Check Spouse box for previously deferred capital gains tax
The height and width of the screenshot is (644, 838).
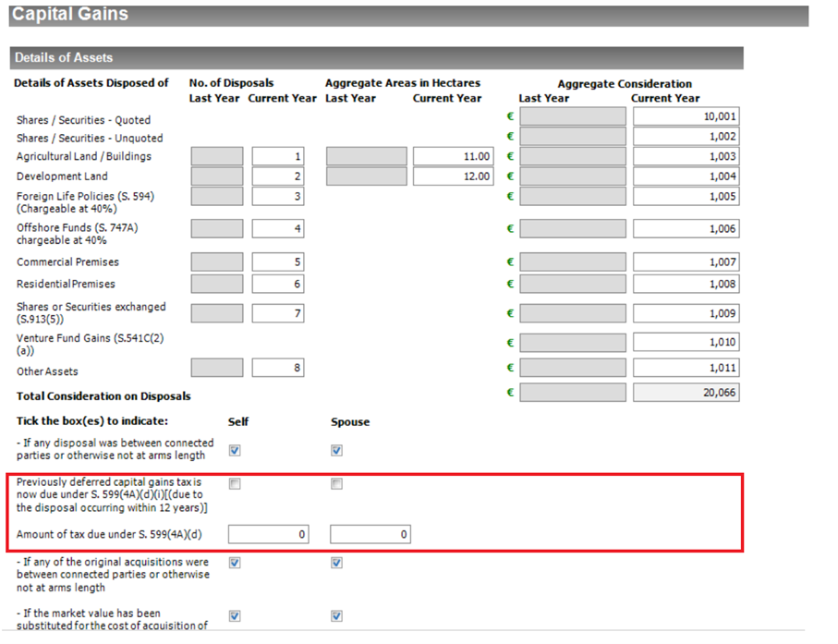[x=336, y=483]
